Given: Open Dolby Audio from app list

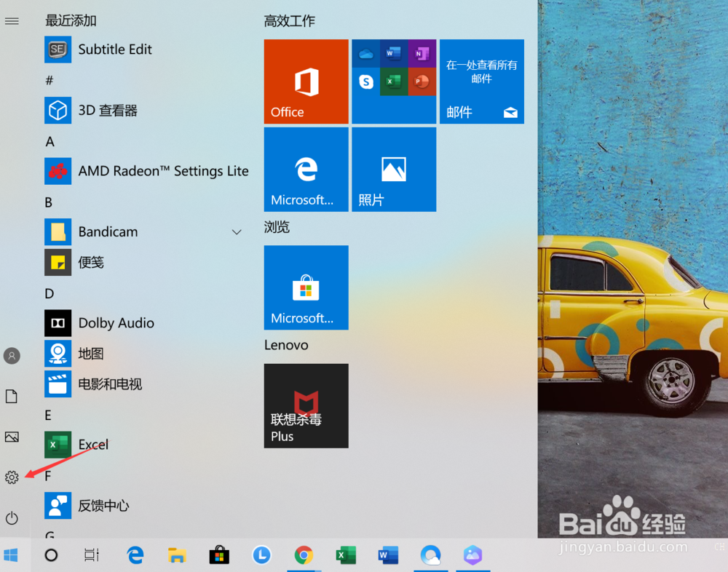Looking at the screenshot, I should pos(116,323).
